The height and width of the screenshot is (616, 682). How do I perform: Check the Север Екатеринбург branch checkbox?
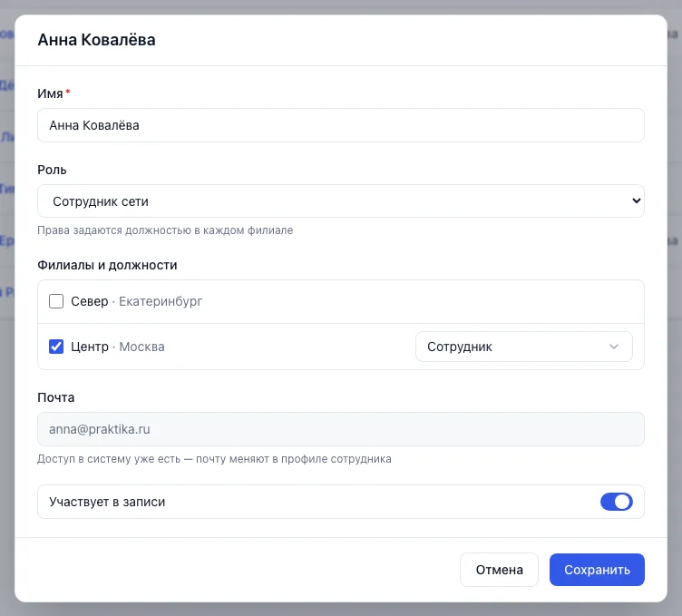point(56,301)
